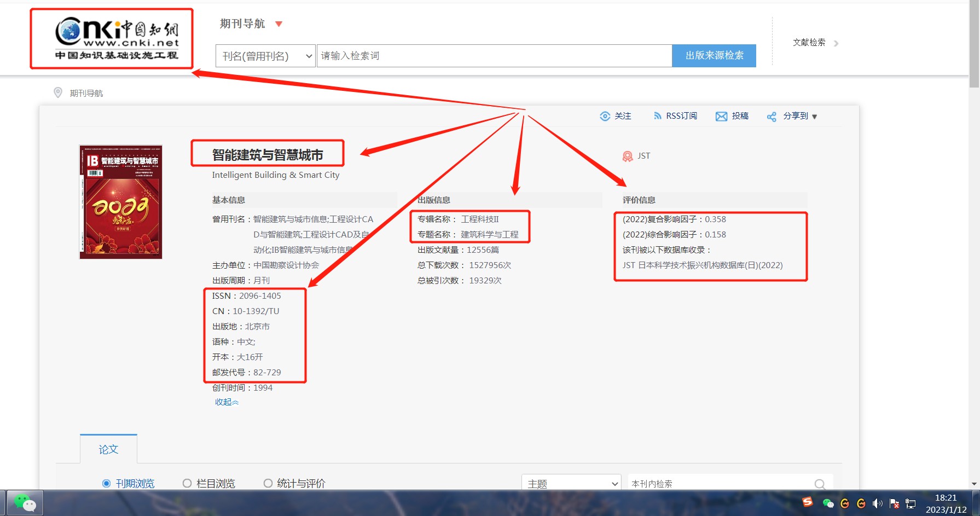Click the text 主办单位：中国勘察设计协会
The width and height of the screenshot is (980, 516).
point(265,265)
